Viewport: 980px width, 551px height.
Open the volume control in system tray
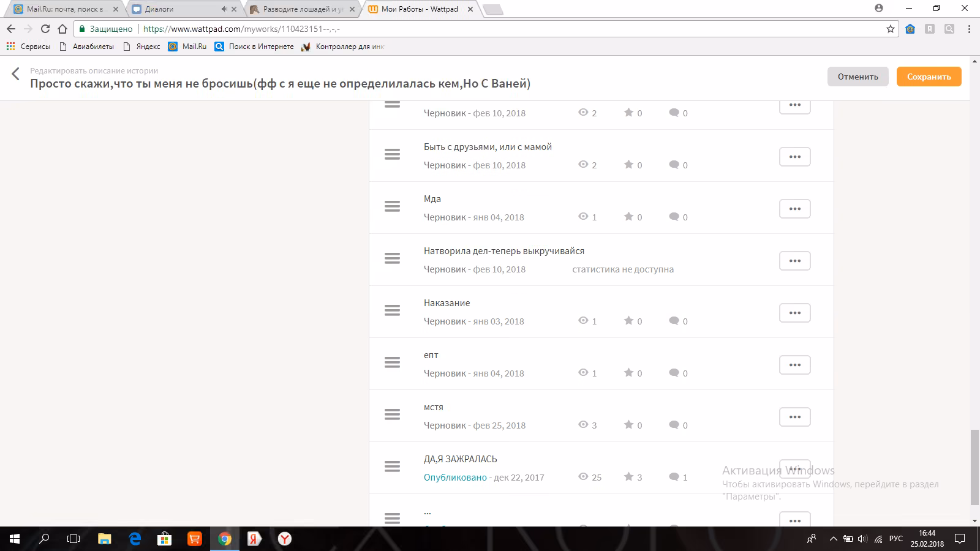pyautogui.click(x=862, y=539)
